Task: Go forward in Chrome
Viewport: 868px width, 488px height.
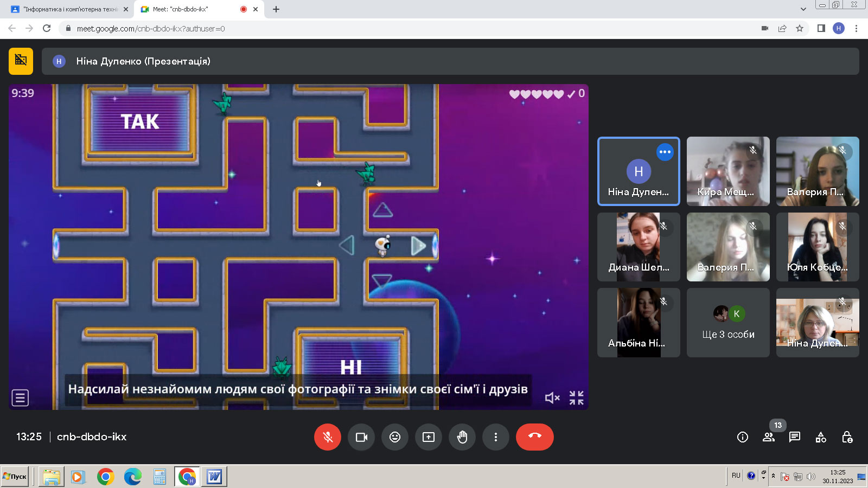Action: click(29, 28)
